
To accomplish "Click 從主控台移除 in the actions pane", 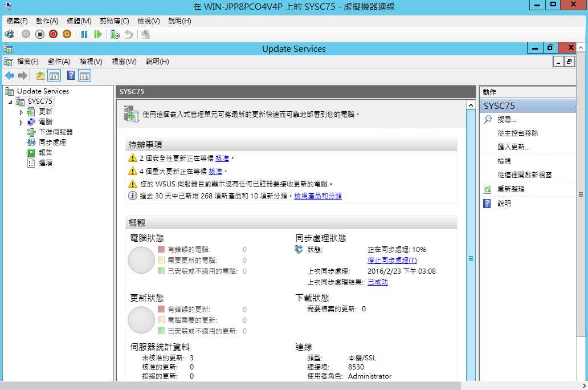I will point(518,133).
